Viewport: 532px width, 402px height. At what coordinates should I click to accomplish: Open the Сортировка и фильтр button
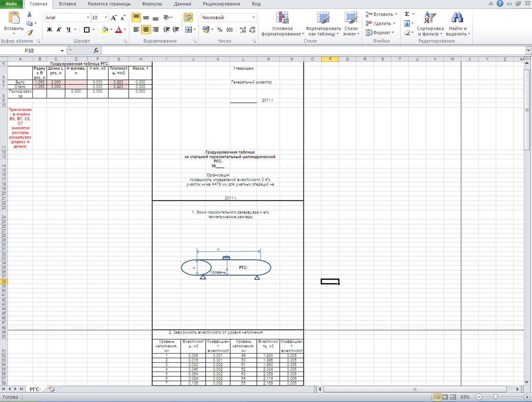tap(430, 24)
